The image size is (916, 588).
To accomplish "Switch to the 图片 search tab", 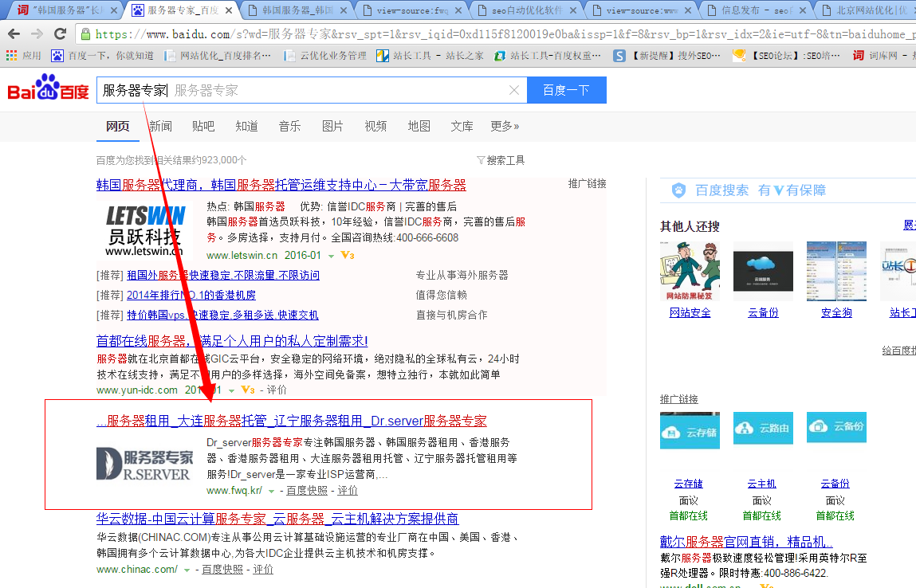I will [332, 126].
